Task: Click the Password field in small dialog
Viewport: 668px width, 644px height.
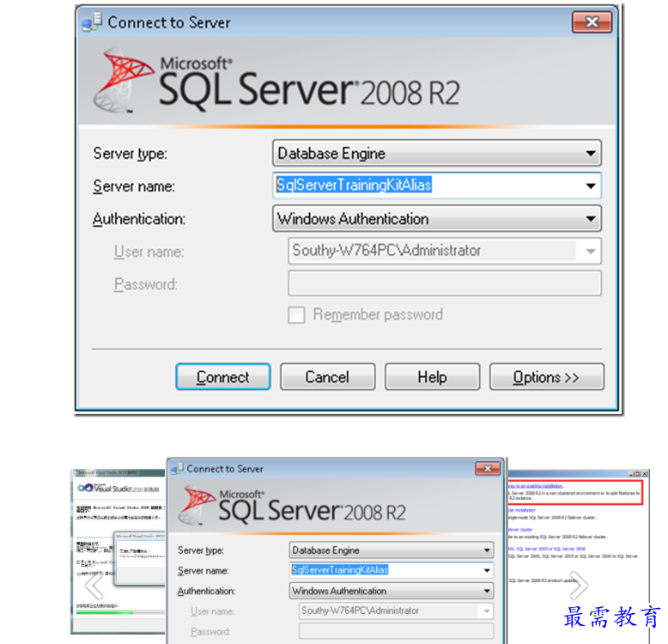Action: pyautogui.click(x=396, y=631)
